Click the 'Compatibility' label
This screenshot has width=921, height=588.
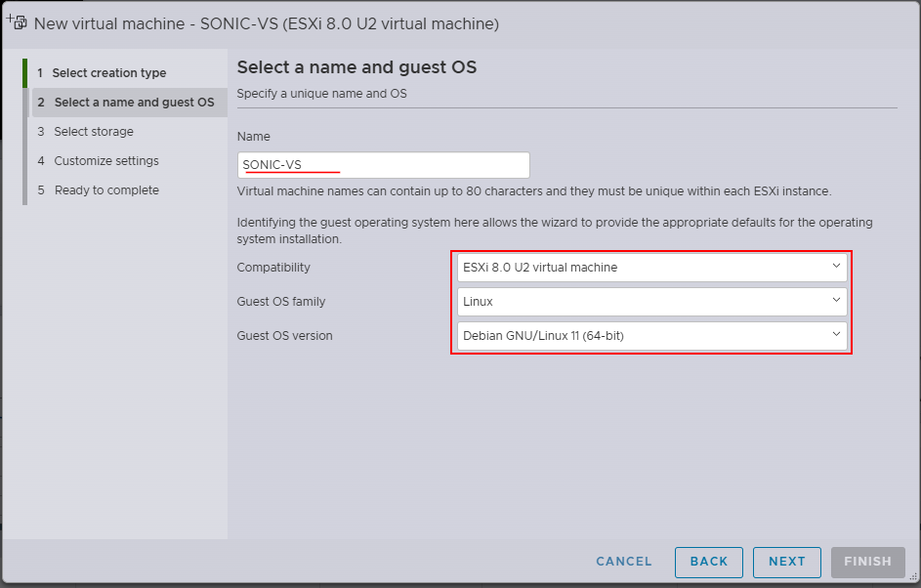pos(273,268)
